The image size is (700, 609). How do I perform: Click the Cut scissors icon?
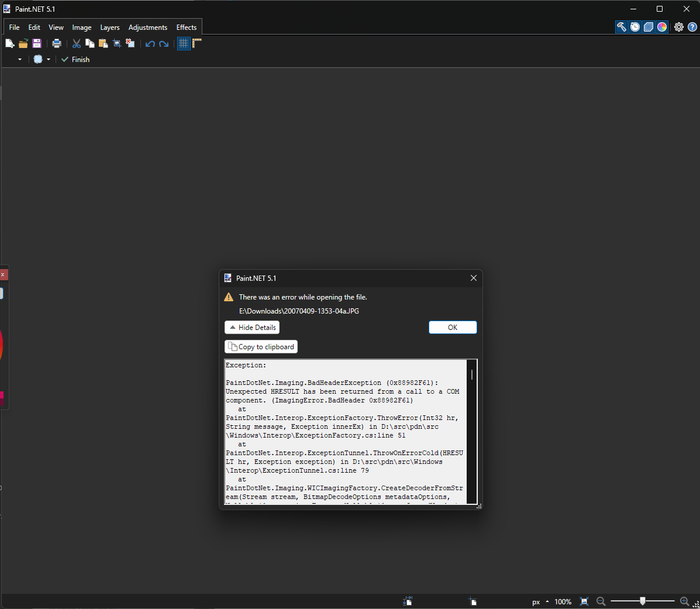point(77,43)
